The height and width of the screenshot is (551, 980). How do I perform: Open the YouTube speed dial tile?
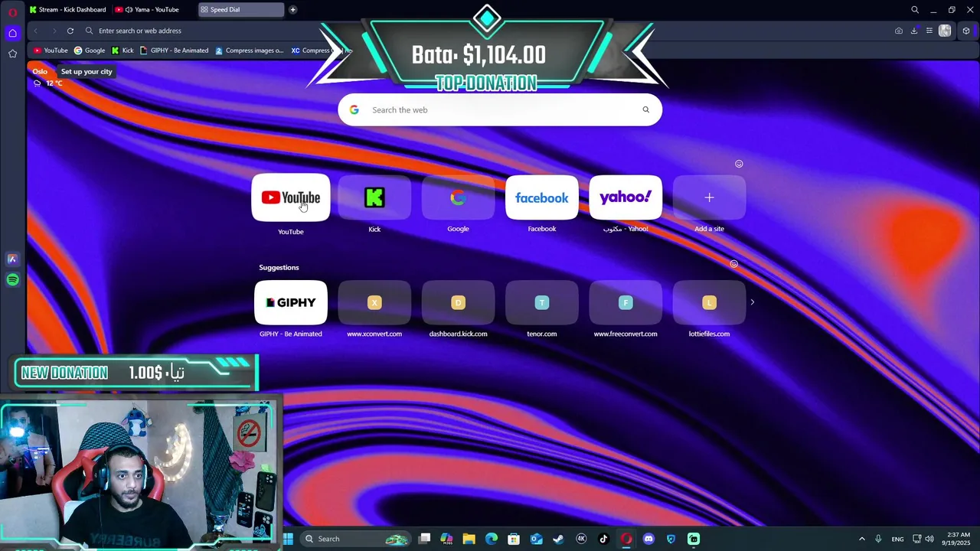point(291,197)
